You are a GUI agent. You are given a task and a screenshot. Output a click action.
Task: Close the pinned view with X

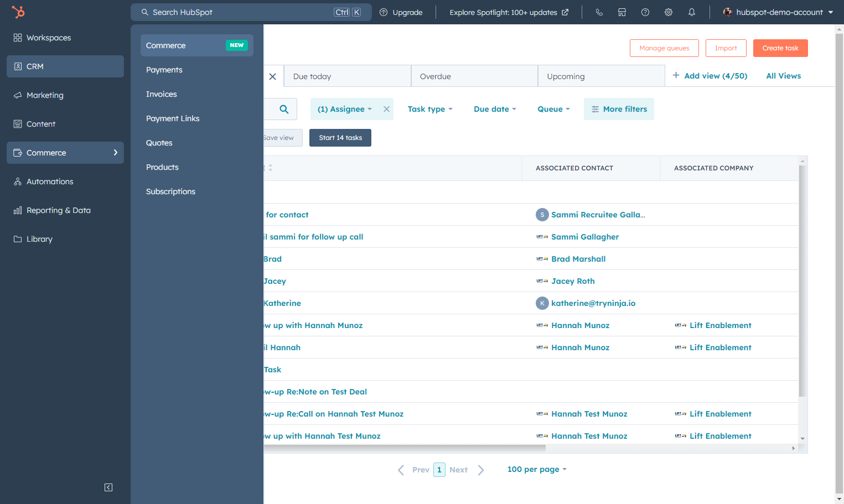coord(272,76)
